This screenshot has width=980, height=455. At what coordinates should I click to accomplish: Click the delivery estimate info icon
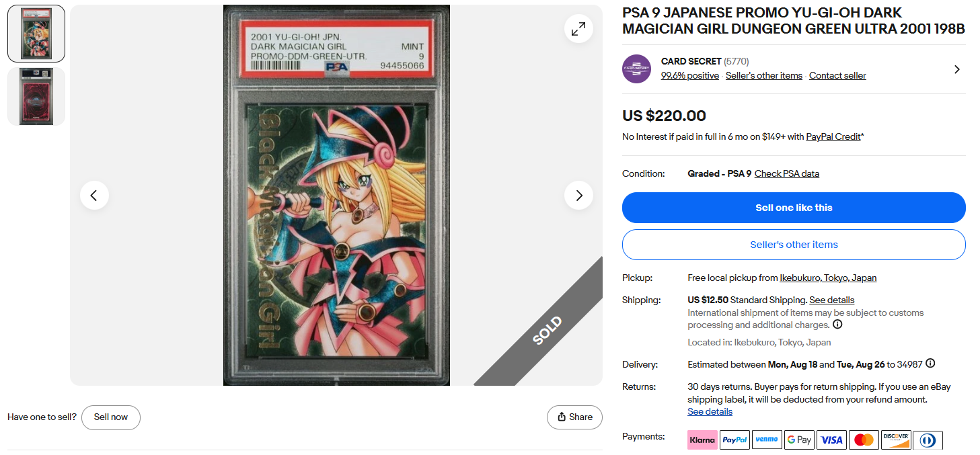pos(930,364)
